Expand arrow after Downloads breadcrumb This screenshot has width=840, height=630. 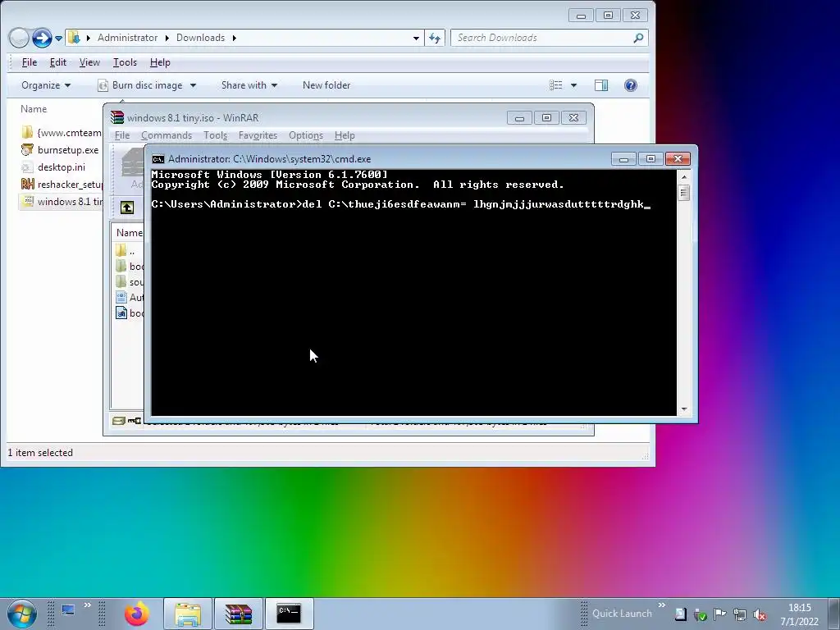[x=234, y=38]
